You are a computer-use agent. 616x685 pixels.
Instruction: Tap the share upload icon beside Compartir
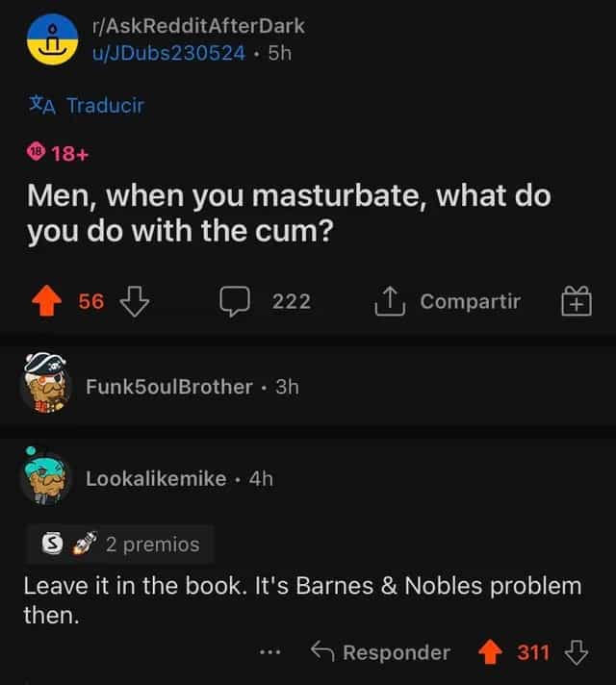tap(390, 300)
